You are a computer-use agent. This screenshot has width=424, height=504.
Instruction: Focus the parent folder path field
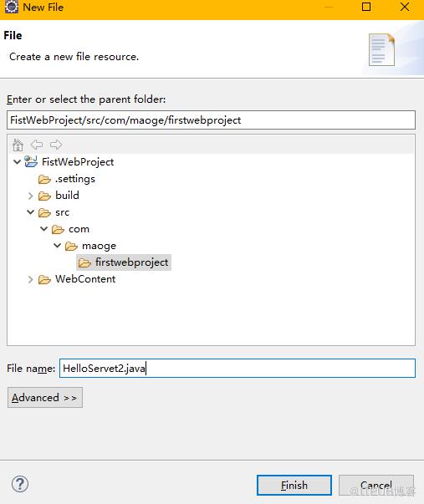point(211,120)
